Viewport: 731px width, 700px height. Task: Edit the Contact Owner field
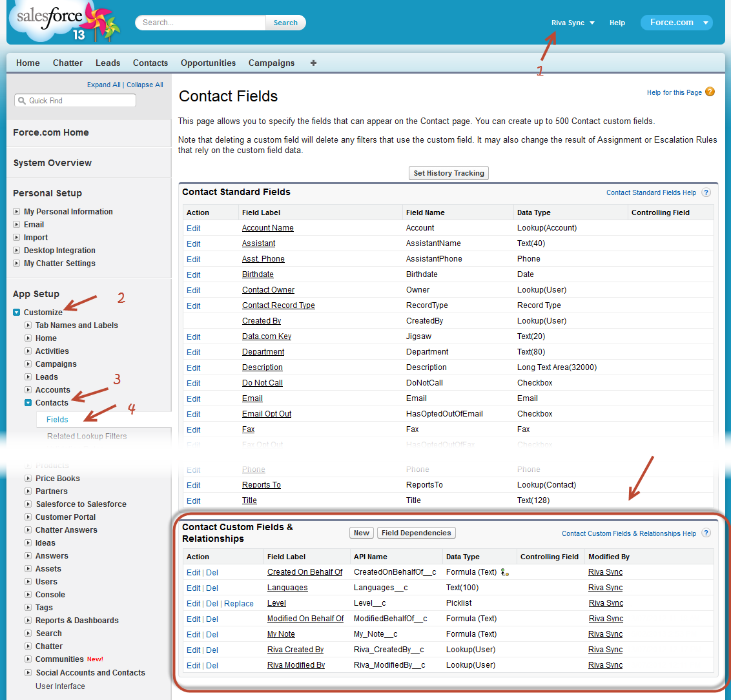pos(194,291)
